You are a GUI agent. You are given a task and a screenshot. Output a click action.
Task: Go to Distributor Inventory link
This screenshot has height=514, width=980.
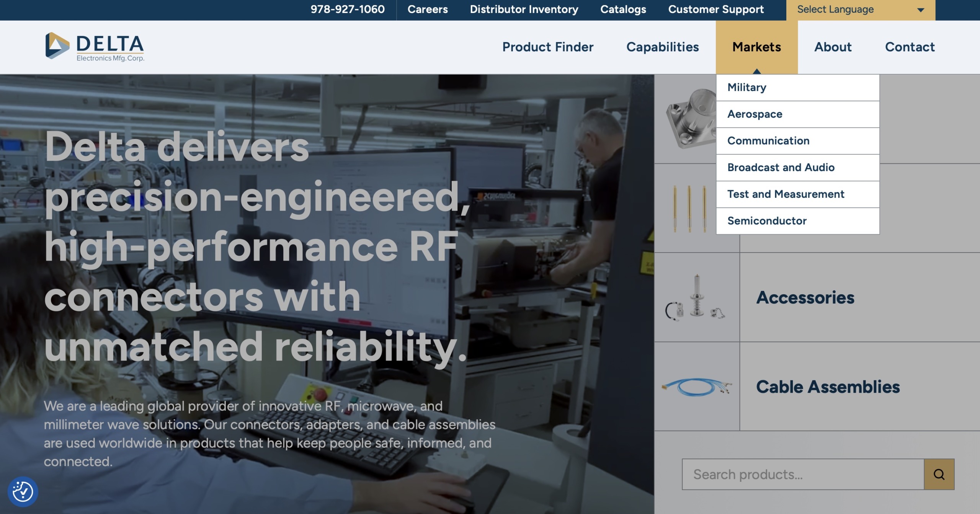(x=524, y=10)
